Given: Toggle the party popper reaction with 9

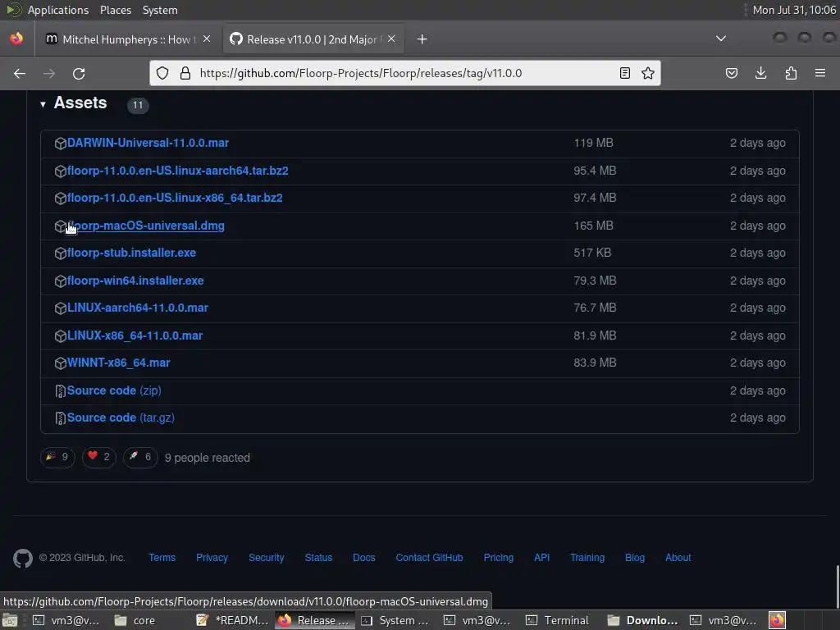Looking at the screenshot, I should pos(57,457).
